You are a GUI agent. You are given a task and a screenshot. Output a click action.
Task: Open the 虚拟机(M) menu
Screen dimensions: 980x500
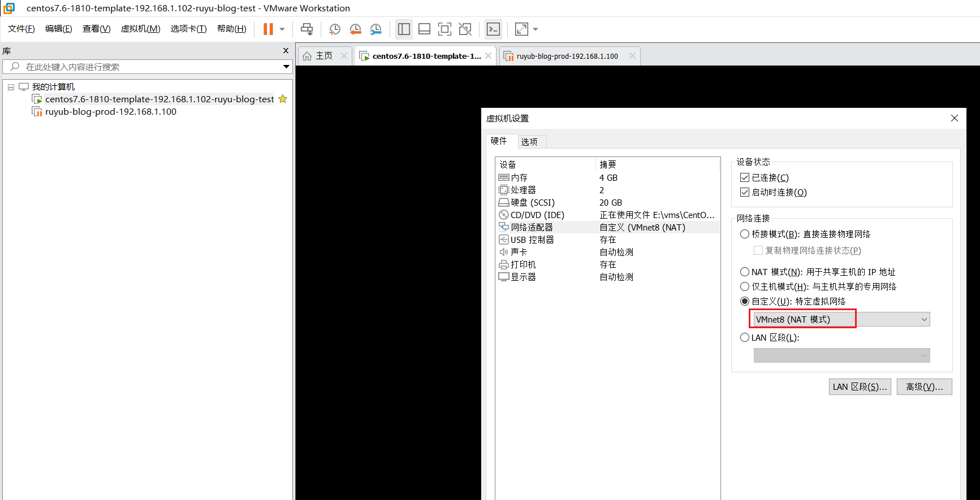141,29
